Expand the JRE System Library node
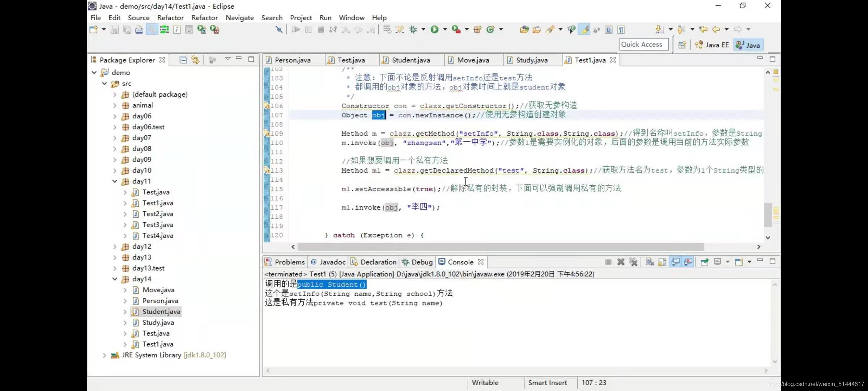Viewport: 868px width, 391px height. click(105, 355)
